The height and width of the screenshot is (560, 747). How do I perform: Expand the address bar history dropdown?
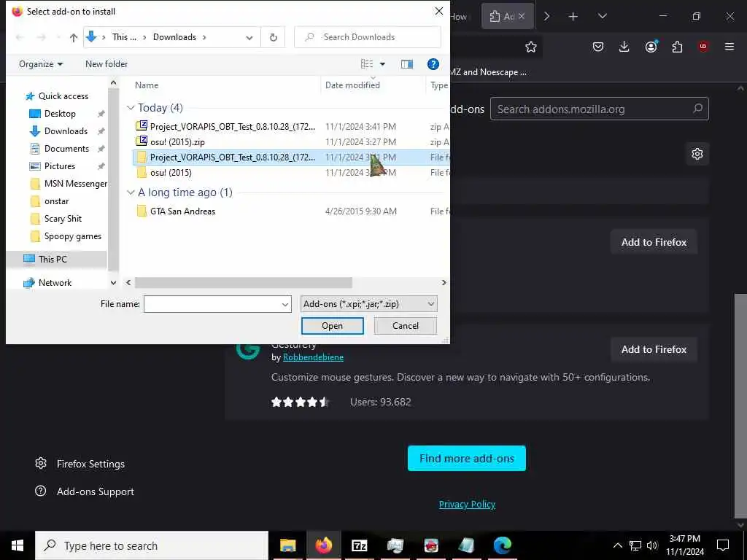click(x=249, y=38)
